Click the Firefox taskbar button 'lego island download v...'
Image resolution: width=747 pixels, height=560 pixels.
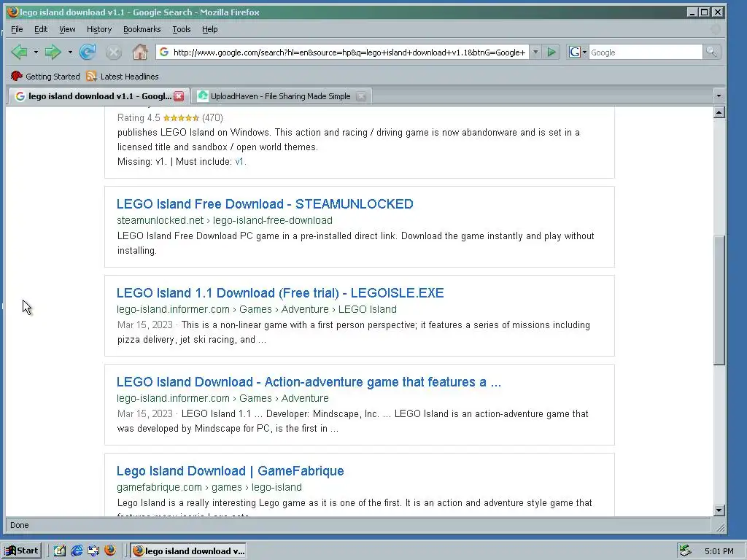click(189, 551)
